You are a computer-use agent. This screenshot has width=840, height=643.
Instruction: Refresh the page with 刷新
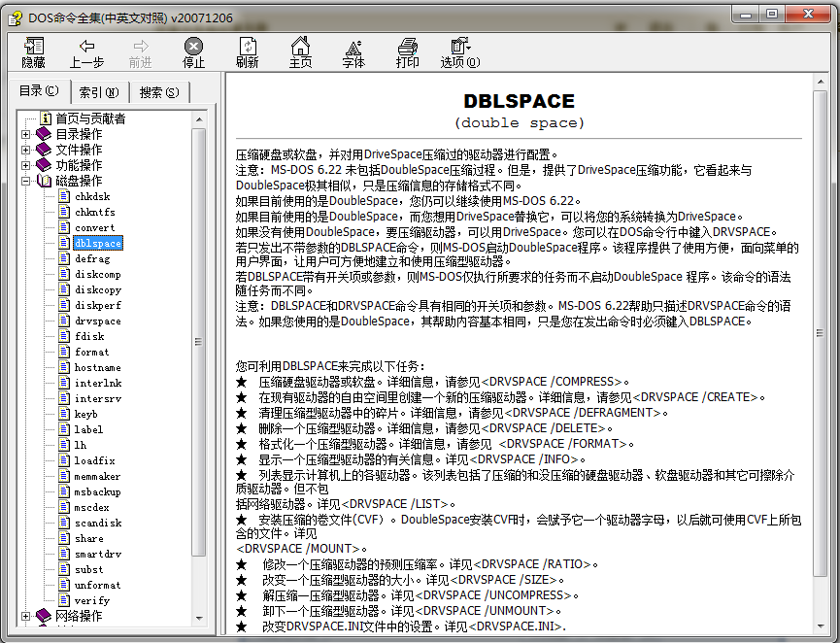(x=247, y=52)
